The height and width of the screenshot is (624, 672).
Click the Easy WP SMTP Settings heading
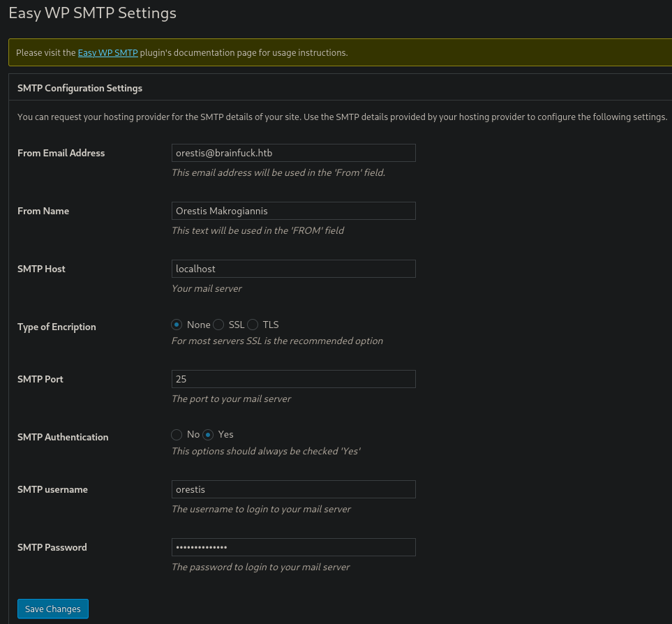pyautogui.click(x=92, y=13)
